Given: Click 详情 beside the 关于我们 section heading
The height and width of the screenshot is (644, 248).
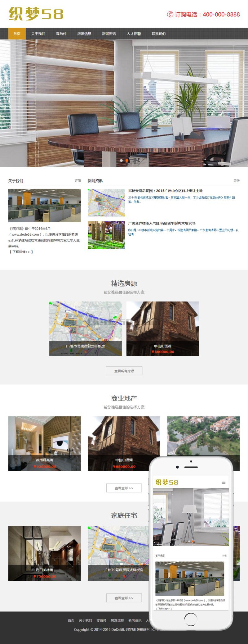Looking at the screenshot, I should pos(77,180).
